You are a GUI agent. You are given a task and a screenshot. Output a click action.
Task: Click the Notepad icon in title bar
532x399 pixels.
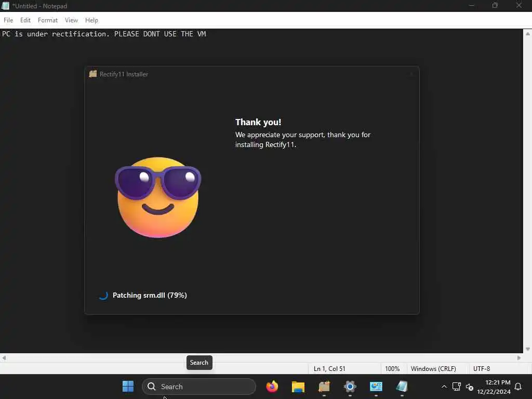tap(5, 6)
